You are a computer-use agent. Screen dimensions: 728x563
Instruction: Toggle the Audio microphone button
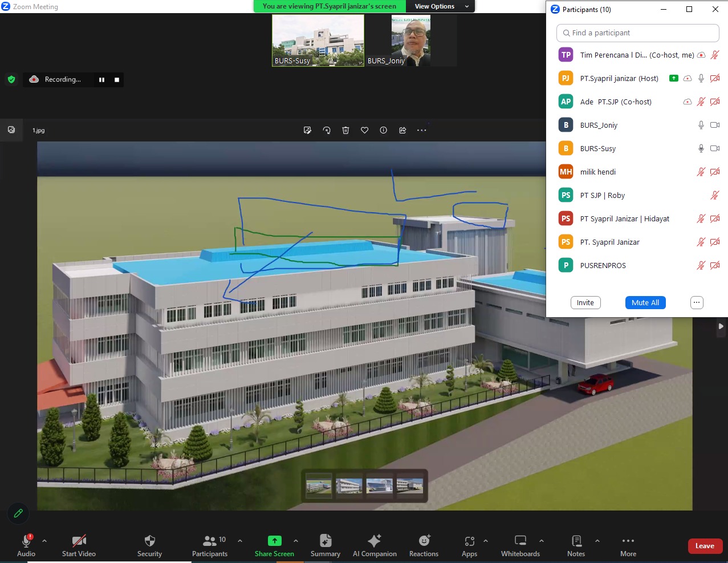click(26, 545)
